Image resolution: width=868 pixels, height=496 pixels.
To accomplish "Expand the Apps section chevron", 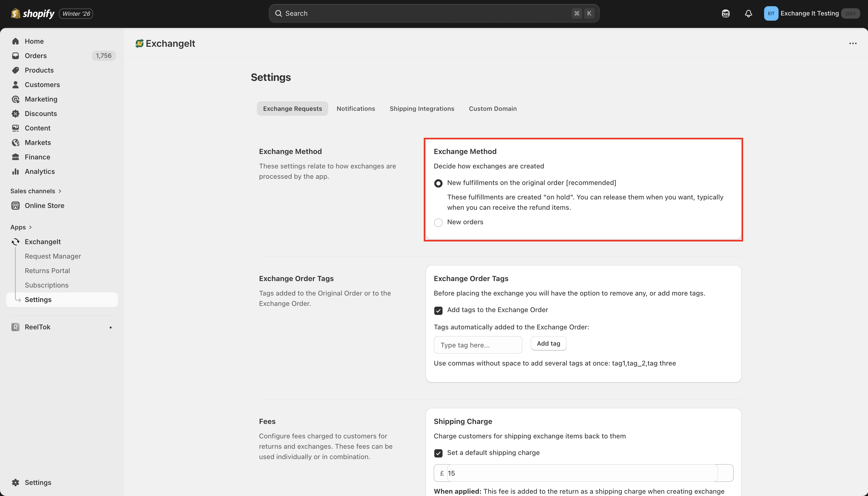I will point(30,227).
